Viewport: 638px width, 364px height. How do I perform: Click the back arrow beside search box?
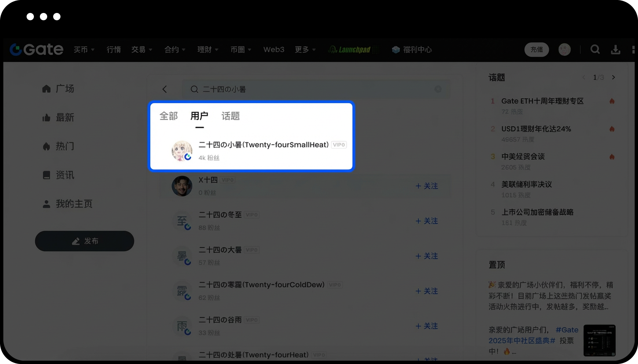tap(164, 89)
